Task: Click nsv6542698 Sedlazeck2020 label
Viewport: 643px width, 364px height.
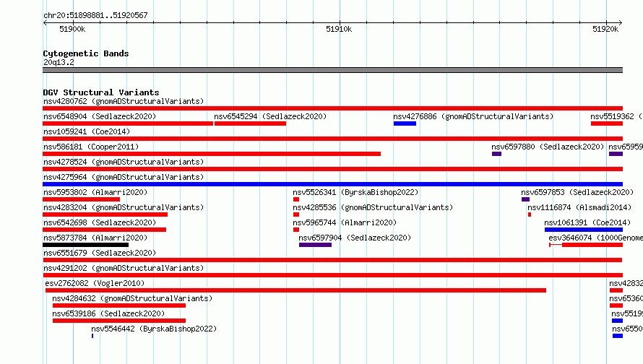Action: 100,222
